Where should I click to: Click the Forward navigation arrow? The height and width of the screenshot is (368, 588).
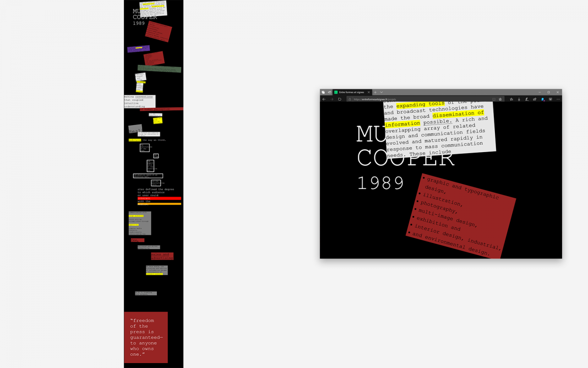tap(332, 99)
